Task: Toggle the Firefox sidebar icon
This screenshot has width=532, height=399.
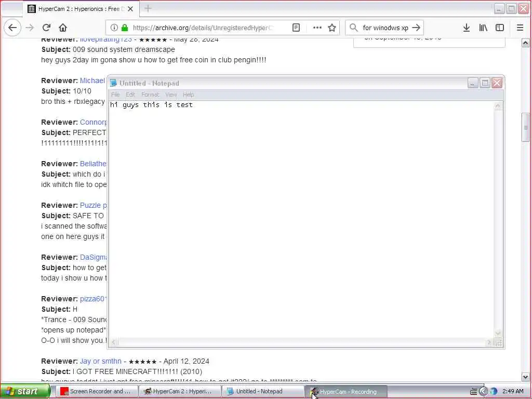Action: tap(500, 28)
